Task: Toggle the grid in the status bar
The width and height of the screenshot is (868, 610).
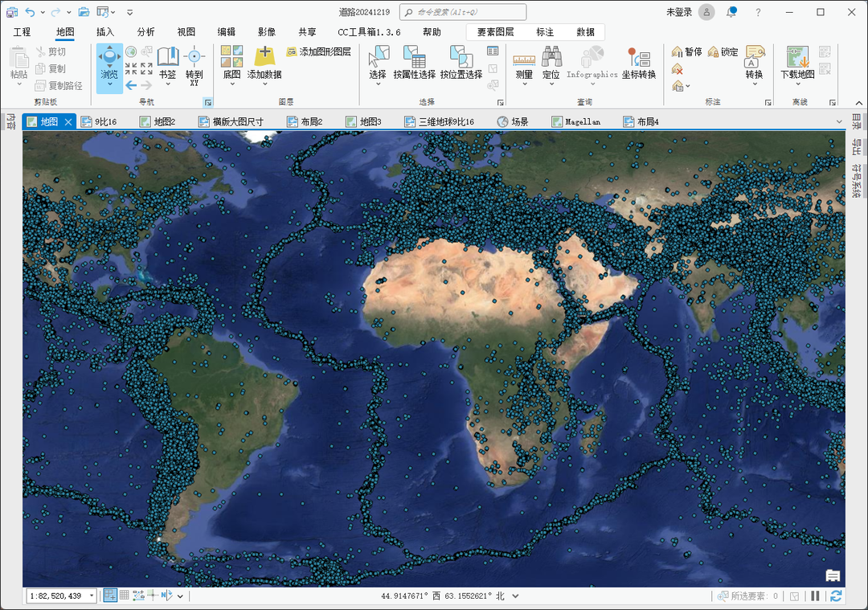Action: [x=125, y=596]
